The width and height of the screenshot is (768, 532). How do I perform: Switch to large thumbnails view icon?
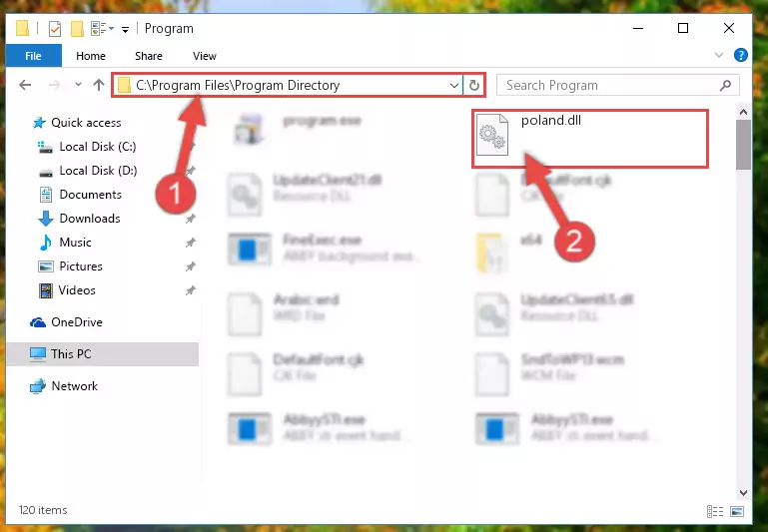tap(737, 511)
